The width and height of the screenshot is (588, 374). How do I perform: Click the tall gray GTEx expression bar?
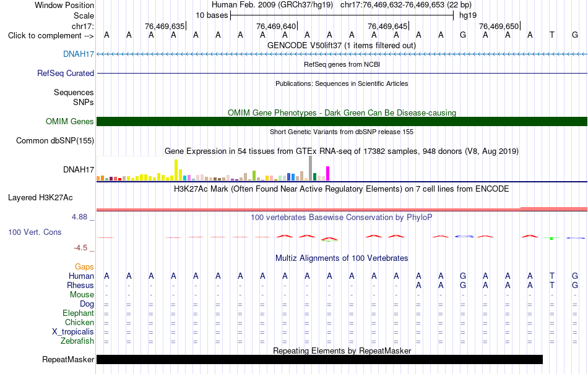(x=311, y=169)
